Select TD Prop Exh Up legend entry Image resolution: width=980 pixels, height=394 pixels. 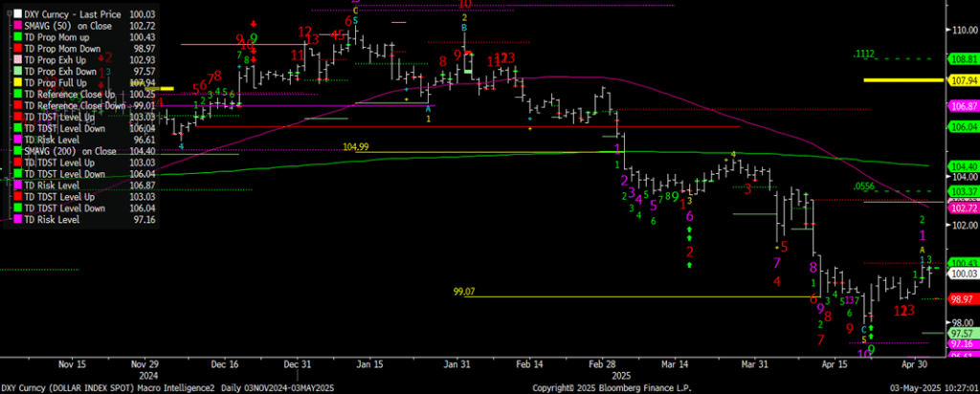[x=58, y=61]
